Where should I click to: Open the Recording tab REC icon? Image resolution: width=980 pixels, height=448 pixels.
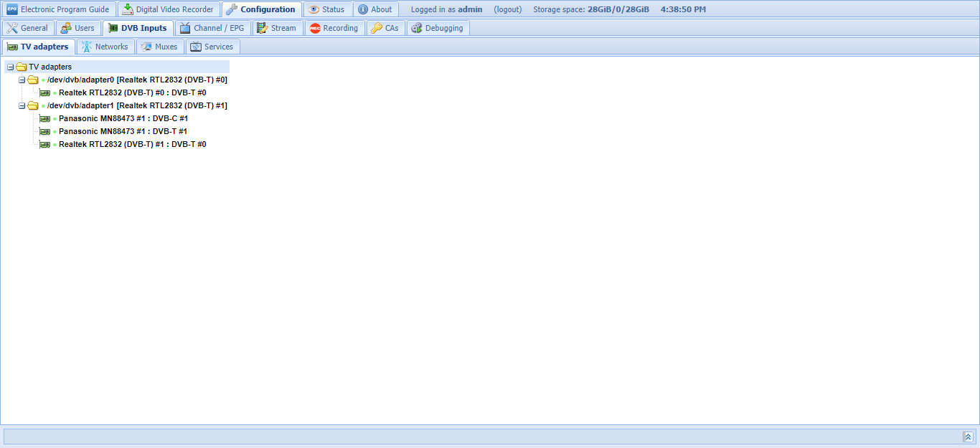click(315, 28)
